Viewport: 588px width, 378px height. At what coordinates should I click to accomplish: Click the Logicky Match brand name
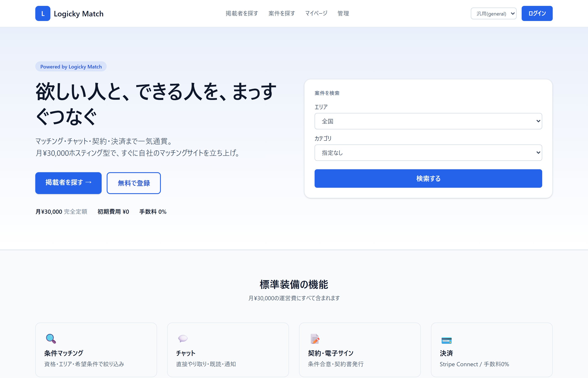pyautogui.click(x=79, y=14)
